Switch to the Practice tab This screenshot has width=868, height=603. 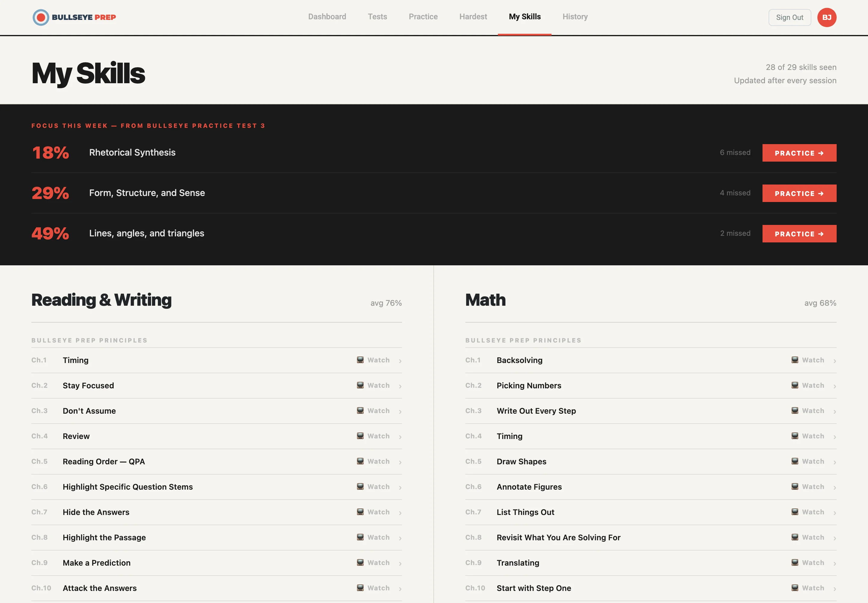423,17
